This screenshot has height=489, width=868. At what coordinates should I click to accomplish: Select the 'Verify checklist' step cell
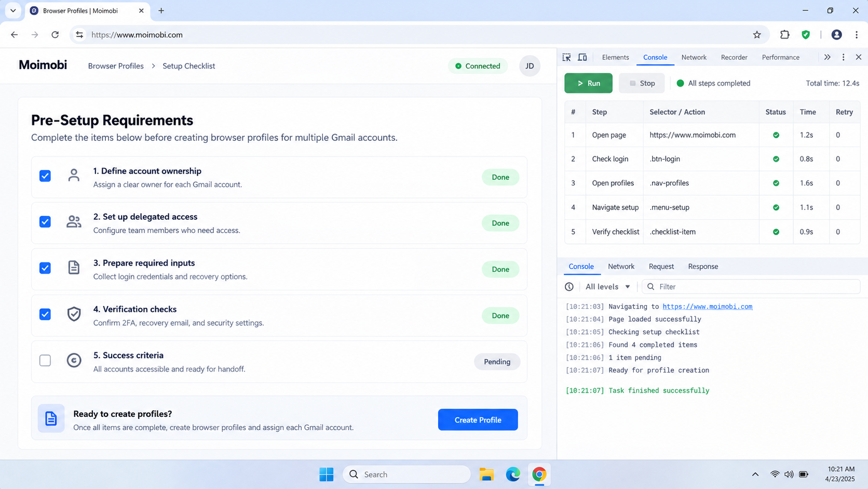pyautogui.click(x=615, y=232)
